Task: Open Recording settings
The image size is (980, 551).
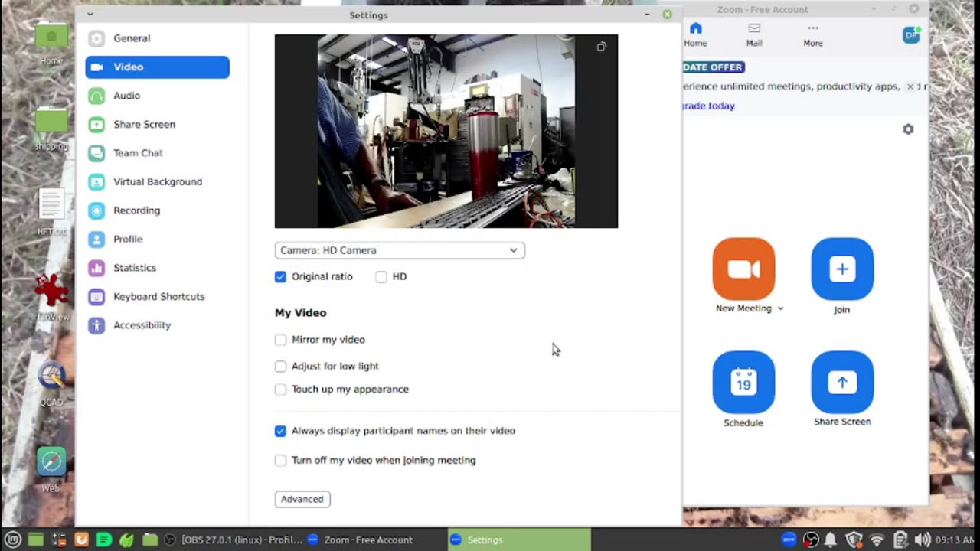Action: [157, 210]
